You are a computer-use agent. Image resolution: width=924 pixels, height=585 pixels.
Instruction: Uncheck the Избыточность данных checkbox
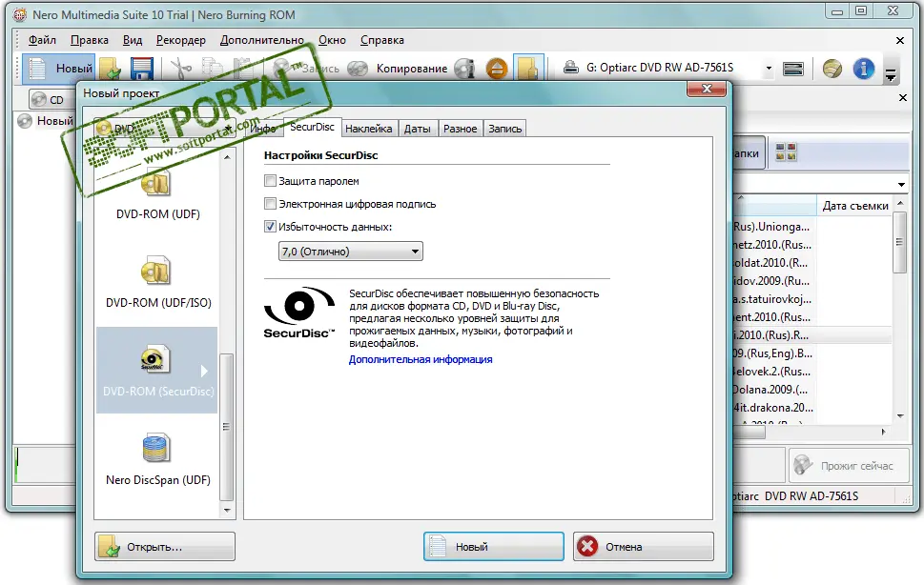tap(271, 227)
